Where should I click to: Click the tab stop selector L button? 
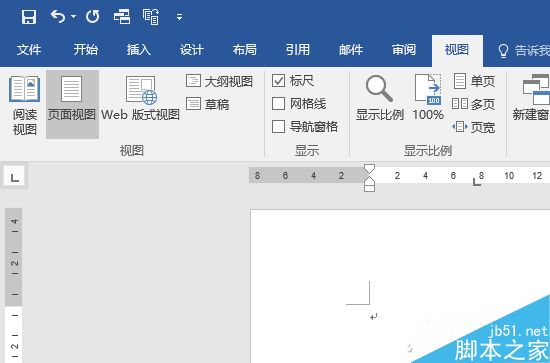(x=14, y=177)
